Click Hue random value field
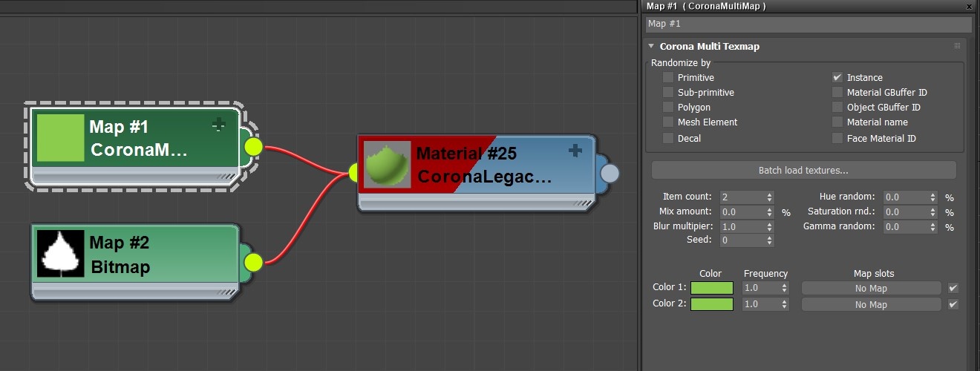 (x=905, y=197)
